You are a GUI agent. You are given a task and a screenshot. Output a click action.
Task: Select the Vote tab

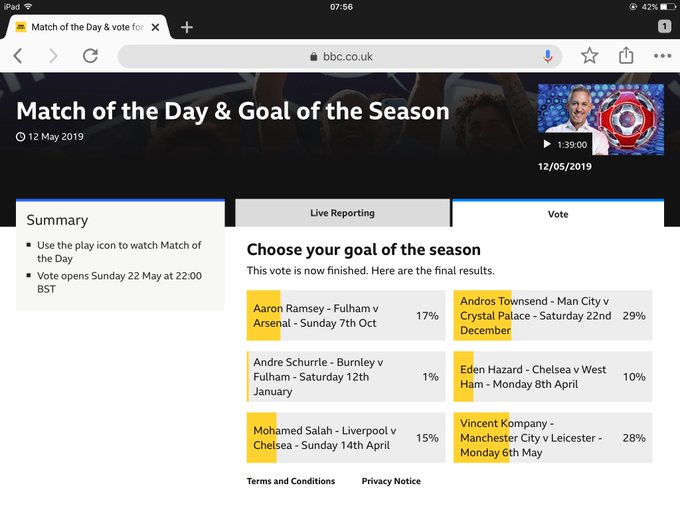(557, 214)
